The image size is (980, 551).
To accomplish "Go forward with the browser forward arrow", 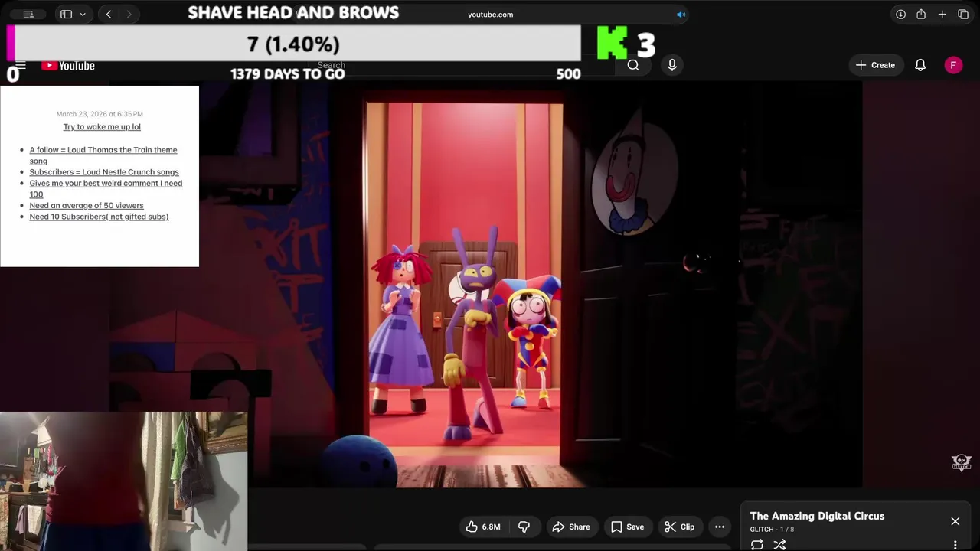I will [129, 14].
